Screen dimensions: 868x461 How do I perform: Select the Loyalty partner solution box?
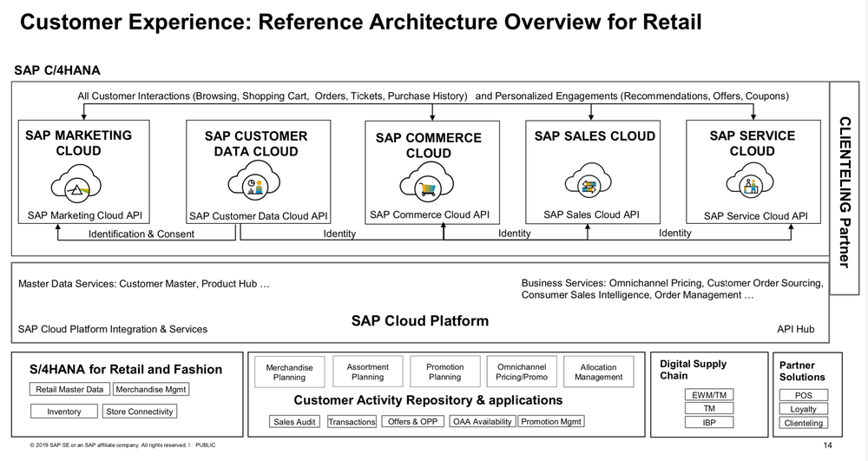803,409
